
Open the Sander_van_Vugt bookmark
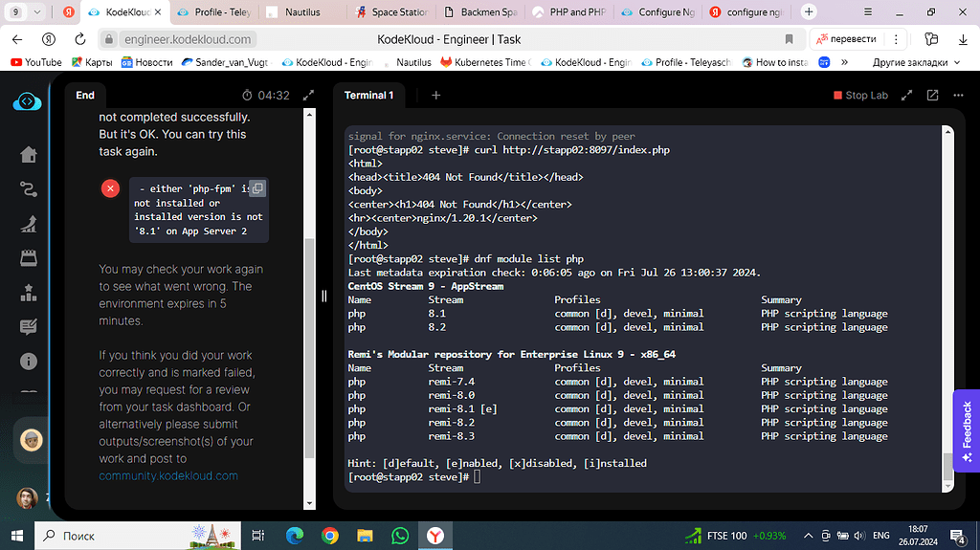(x=225, y=62)
